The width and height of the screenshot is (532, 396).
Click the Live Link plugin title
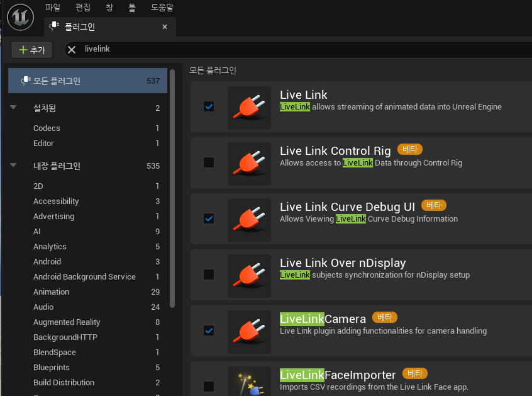303,95
